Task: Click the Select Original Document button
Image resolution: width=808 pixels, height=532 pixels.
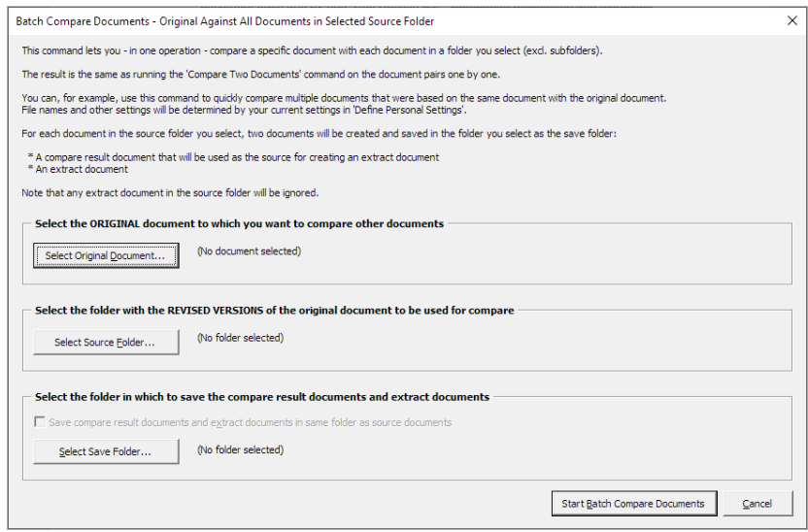Action: 106,255
